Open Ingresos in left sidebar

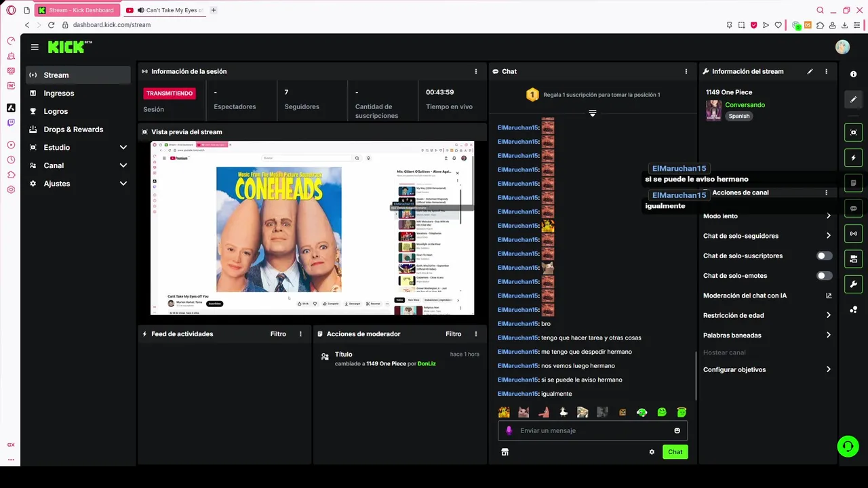point(79,94)
